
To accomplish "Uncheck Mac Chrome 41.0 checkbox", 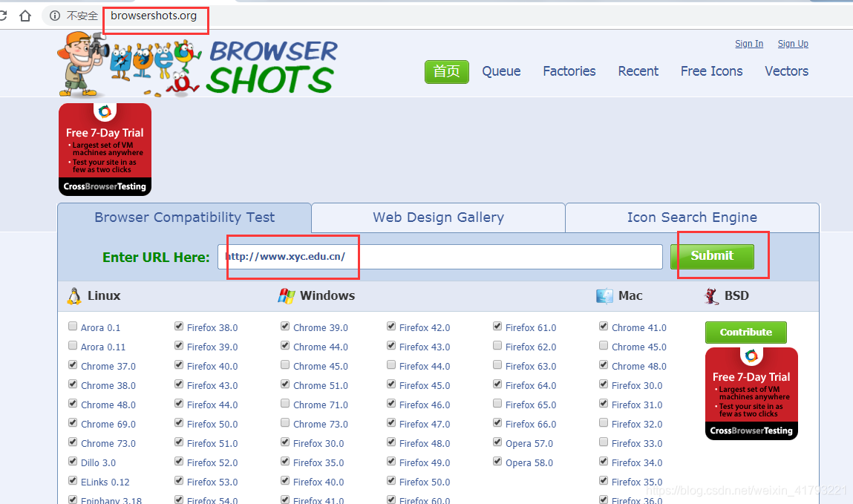I will [x=604, y=326].
